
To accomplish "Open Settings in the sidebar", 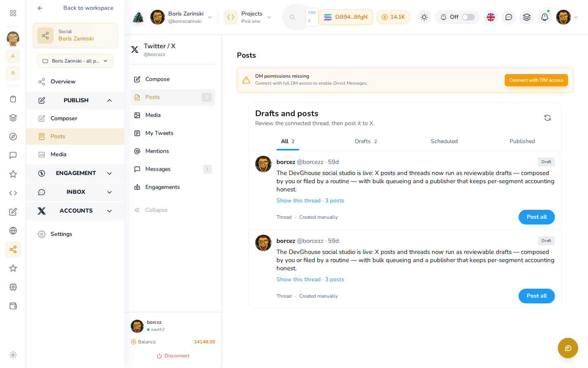I will (75, 234).
